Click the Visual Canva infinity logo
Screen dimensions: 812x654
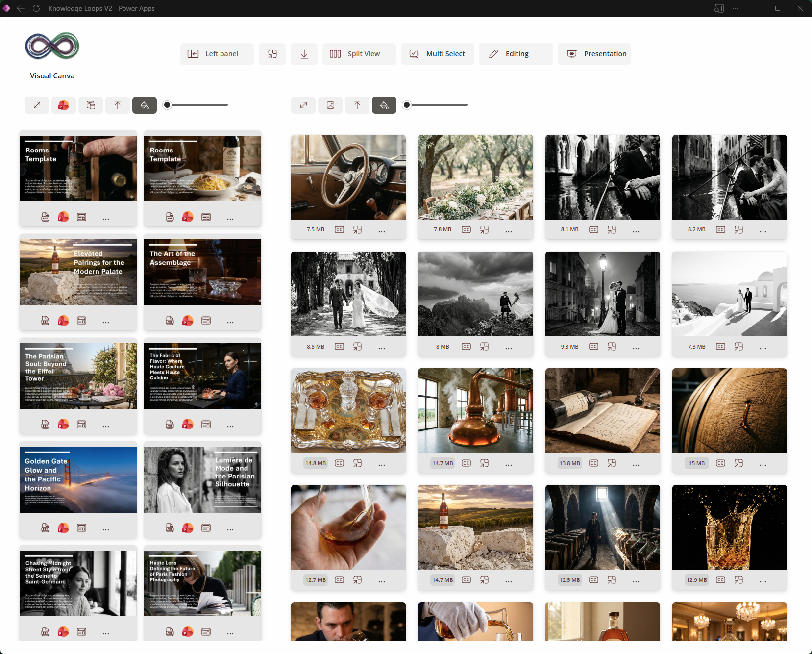coord(52,46)
